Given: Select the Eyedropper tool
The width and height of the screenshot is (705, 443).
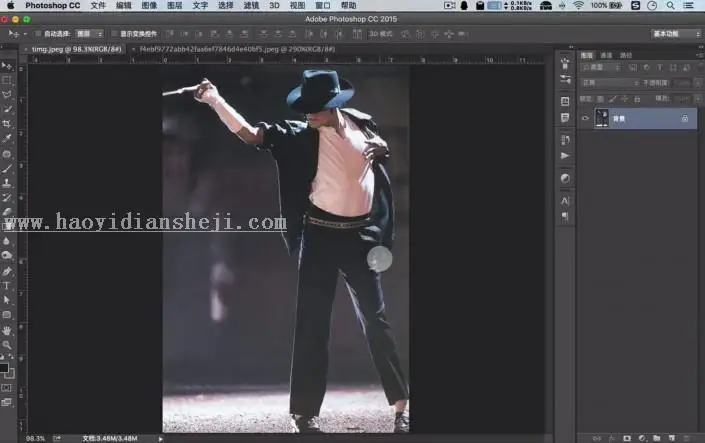Looking at the screenshot, I should point(7,139).
